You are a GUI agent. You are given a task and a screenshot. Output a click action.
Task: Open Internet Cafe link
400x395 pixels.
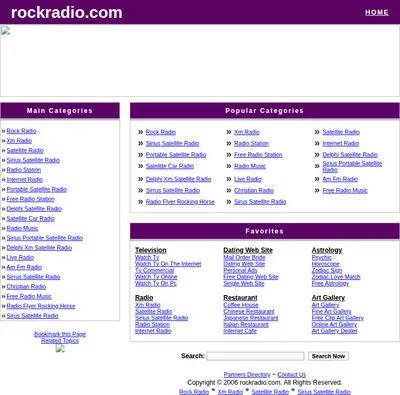click(240, 331)
